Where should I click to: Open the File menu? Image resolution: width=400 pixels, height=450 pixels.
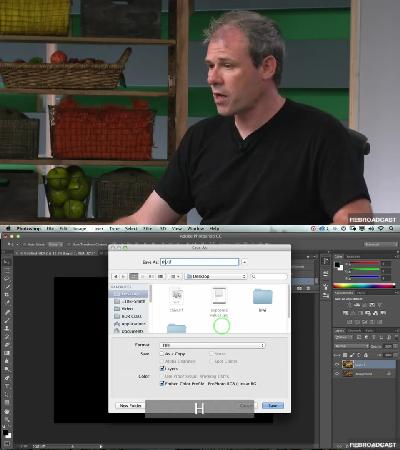(50, 229)
